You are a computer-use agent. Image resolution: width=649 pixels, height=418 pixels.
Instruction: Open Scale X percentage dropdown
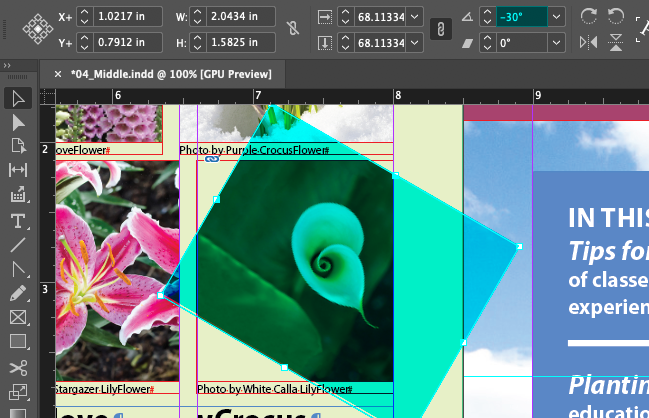pos(414,17)
